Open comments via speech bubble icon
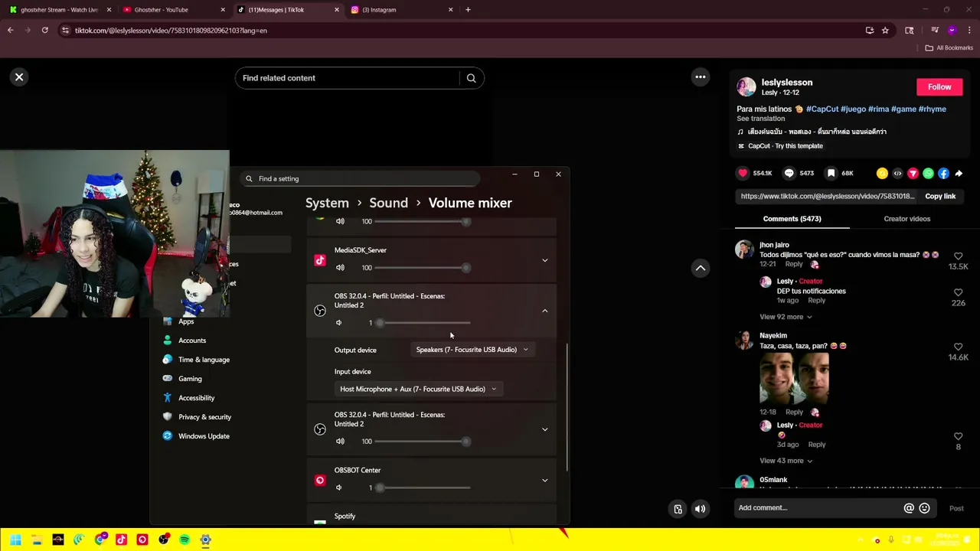The width and height of the screenshot is (980, 551). point(789,173)
